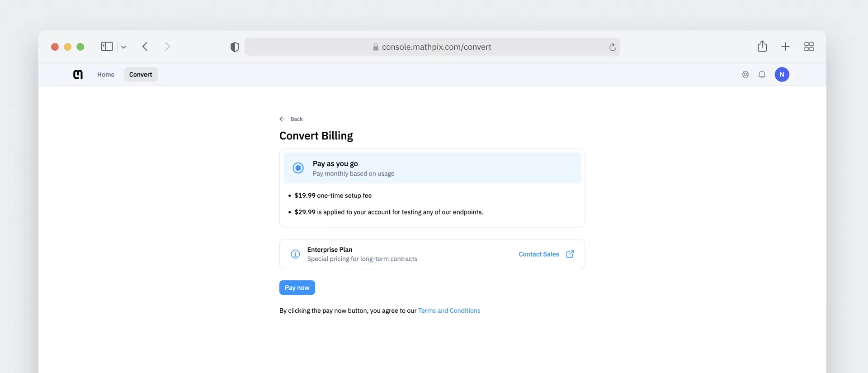Click the browser share icon
This screenshot has height=373, width=868.
point(762,46)
